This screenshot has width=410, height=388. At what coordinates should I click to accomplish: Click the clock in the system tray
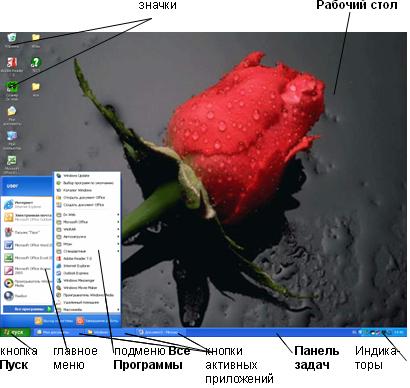[399, 332]
